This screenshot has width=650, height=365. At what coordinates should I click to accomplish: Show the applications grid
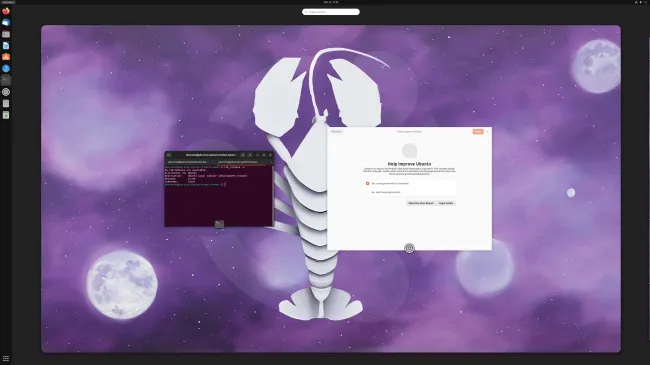(6, 358)
